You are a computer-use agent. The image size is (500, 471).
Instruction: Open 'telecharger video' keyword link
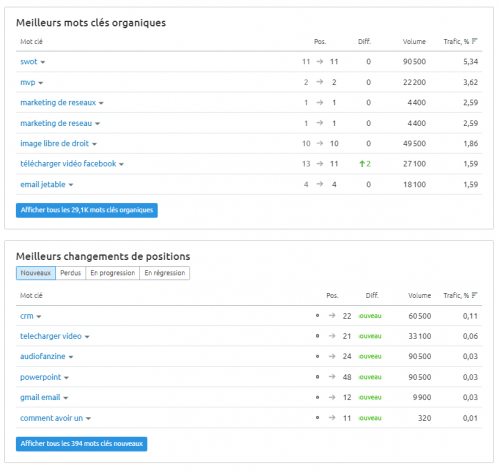tap(51, 336)
